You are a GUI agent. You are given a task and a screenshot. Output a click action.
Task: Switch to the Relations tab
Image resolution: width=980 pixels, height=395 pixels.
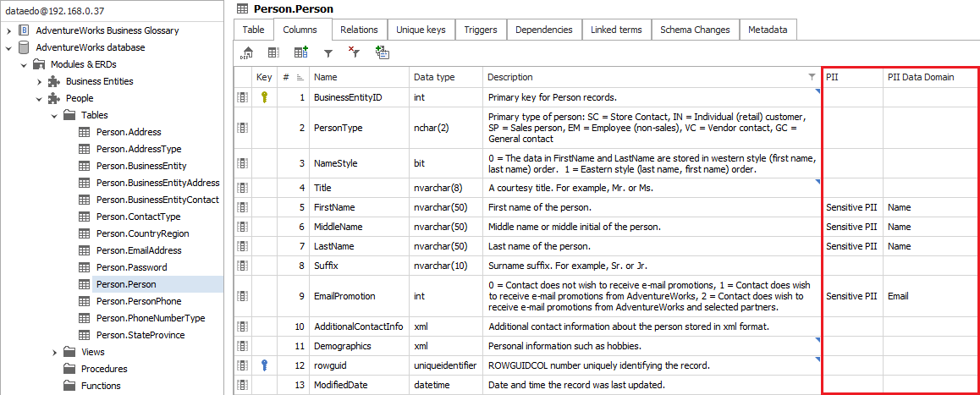359,30
